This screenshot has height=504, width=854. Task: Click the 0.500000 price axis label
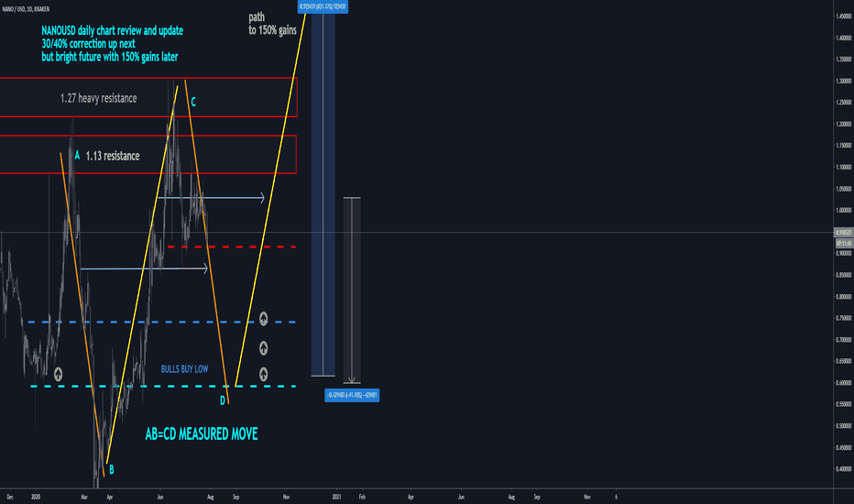(844, 426)
